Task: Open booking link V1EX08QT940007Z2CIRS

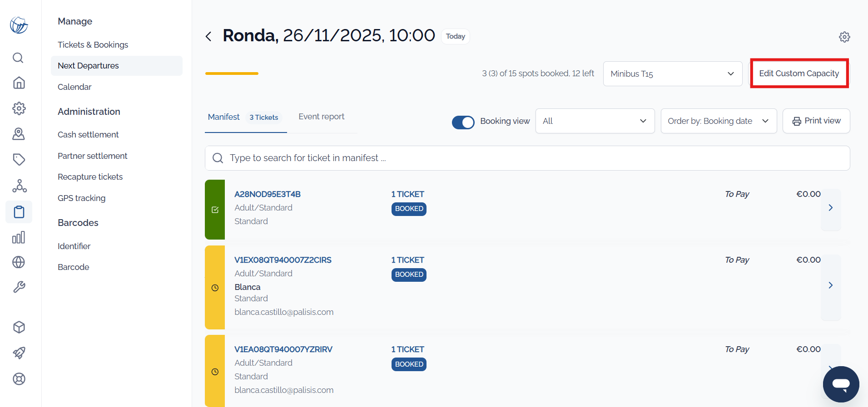Action: [283, 260]
